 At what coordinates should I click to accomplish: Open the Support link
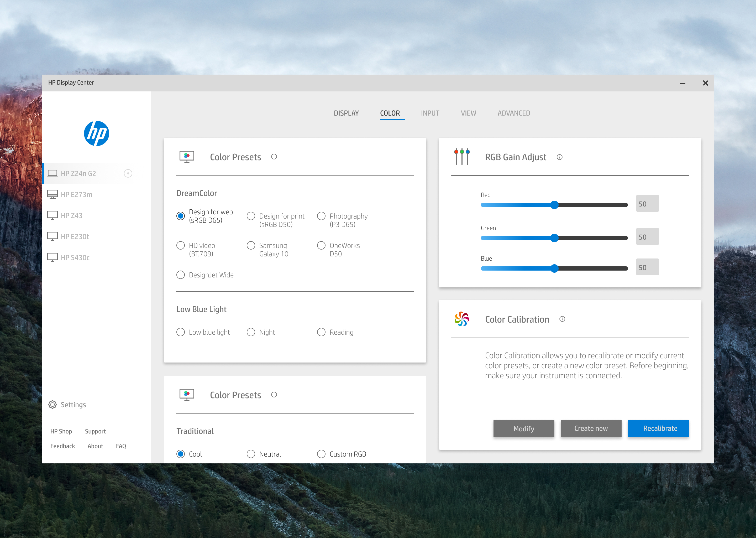(x=95, y=431)
